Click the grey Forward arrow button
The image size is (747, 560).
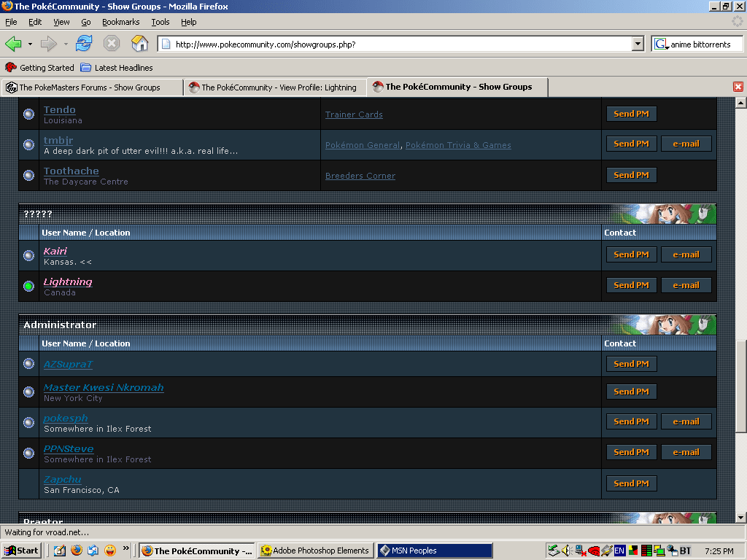(49, 44)
